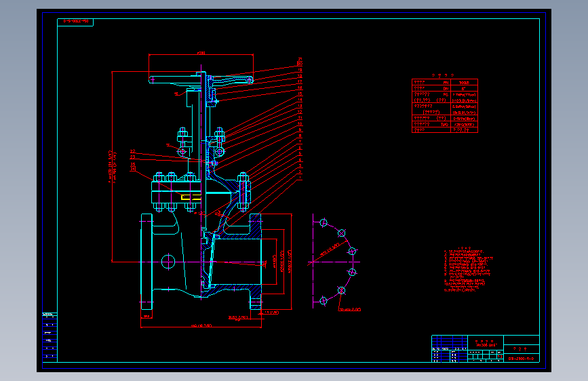Select the yellow rectangle near bonnet flange
Viewport: 588px width, 381px height.
pos(191,197)
